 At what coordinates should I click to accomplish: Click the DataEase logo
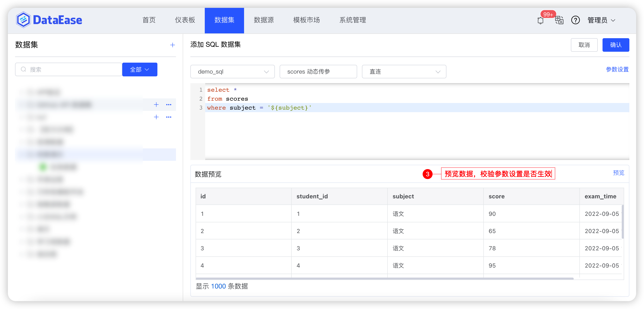click(x=49, y=20)
